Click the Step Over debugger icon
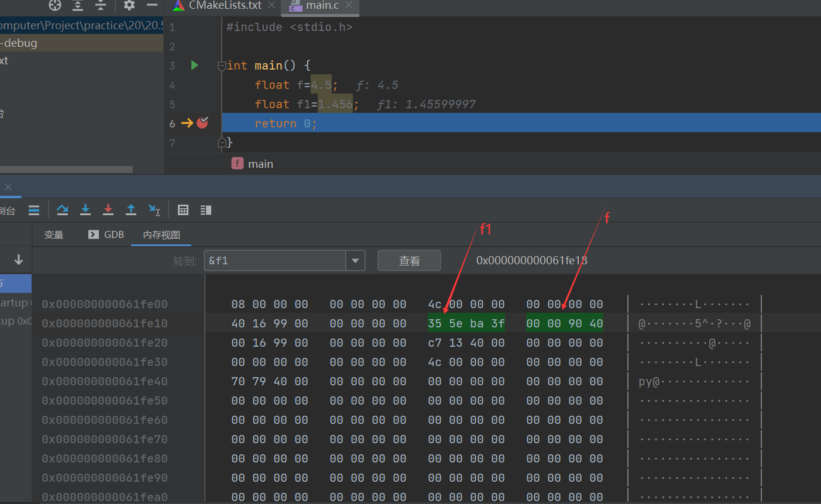The image size is (821, 504). pyautogui.click(x=63, y=209)
